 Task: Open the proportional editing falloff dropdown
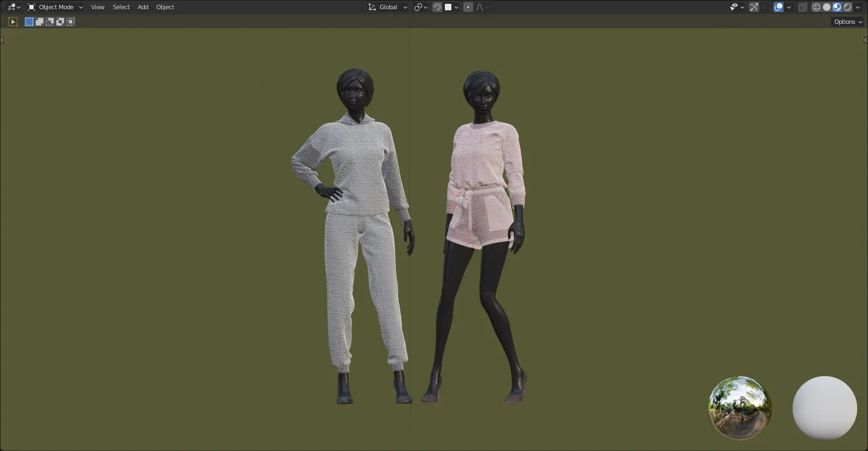click(x=482, y=7)
